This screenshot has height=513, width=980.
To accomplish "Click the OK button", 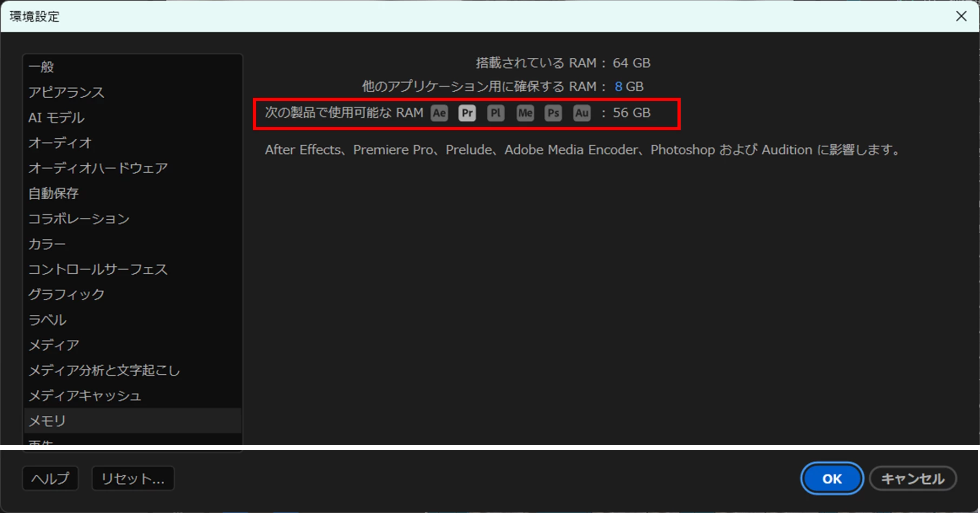I will (832, 479).
